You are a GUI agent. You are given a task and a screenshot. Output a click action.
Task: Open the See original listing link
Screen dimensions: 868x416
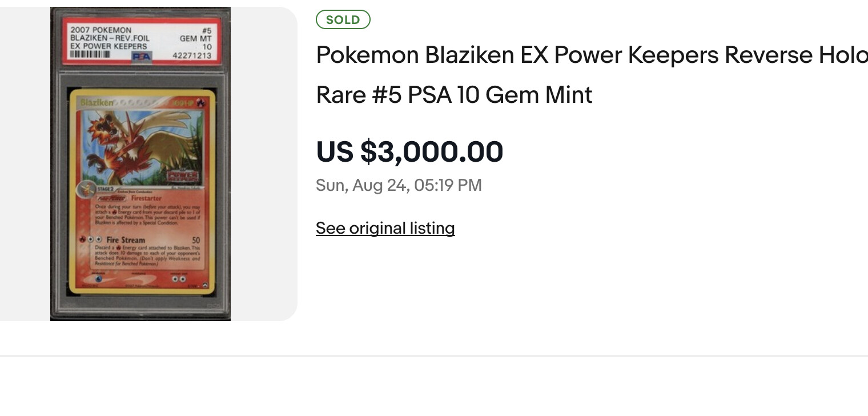tap(385, 228)
